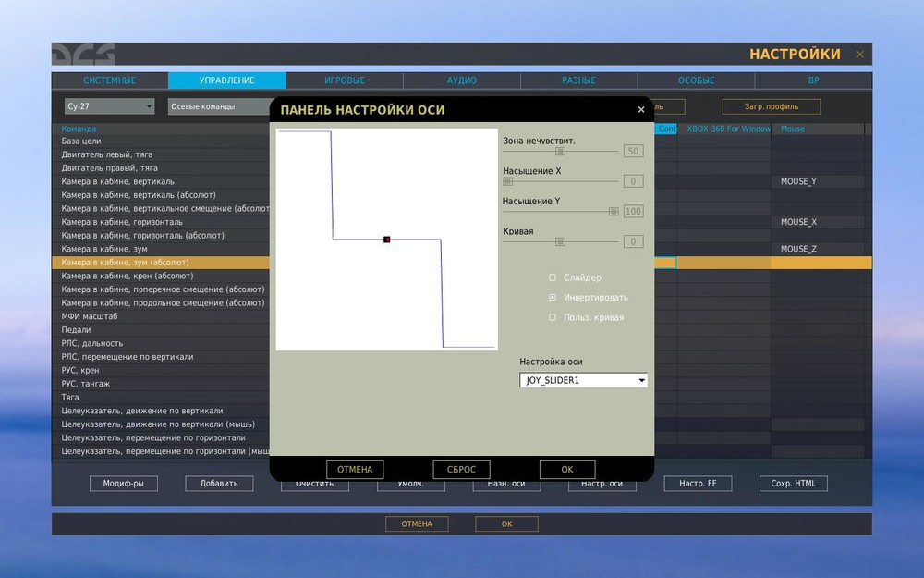Viewport: 924px width, 578px height.
Task: Select row 'Двигатель правый, тяга'
Action: [x=160, y=168]
